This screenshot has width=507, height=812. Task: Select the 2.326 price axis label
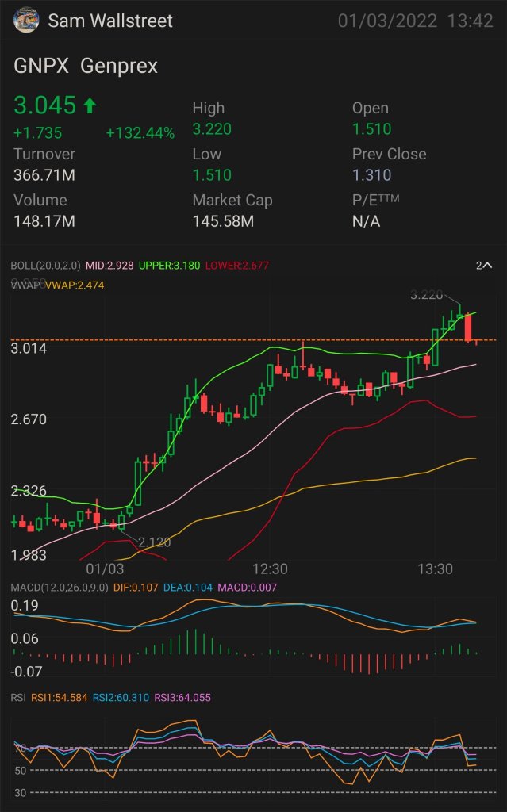pyautogui.click(x=29, y=490)
